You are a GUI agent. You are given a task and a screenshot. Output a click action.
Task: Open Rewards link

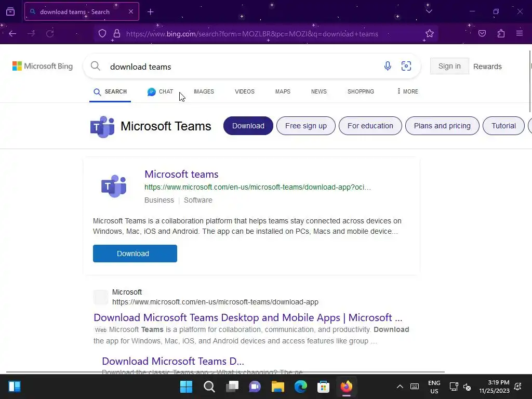pos(487,66)
